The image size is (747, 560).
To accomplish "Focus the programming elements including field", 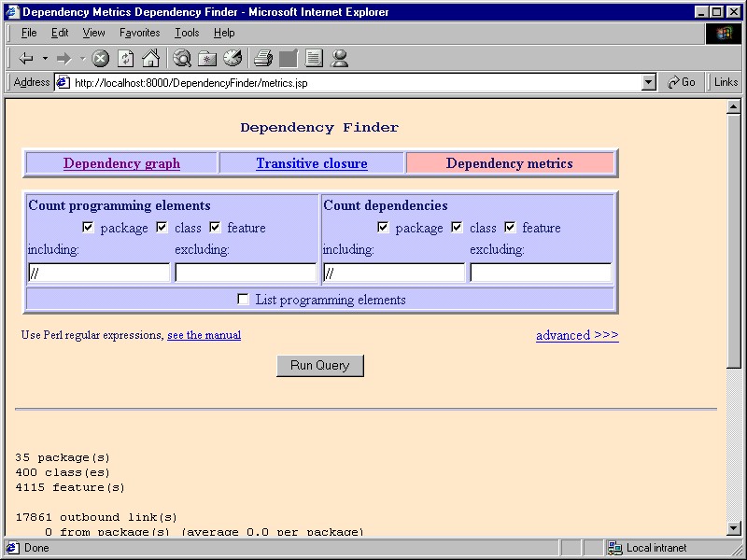I will tap(99, 273).
